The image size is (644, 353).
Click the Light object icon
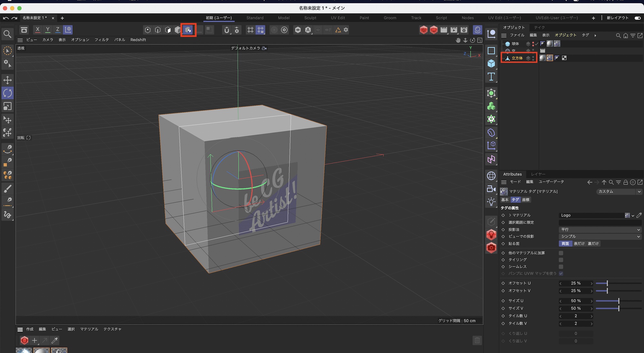[x=491, y=202]
